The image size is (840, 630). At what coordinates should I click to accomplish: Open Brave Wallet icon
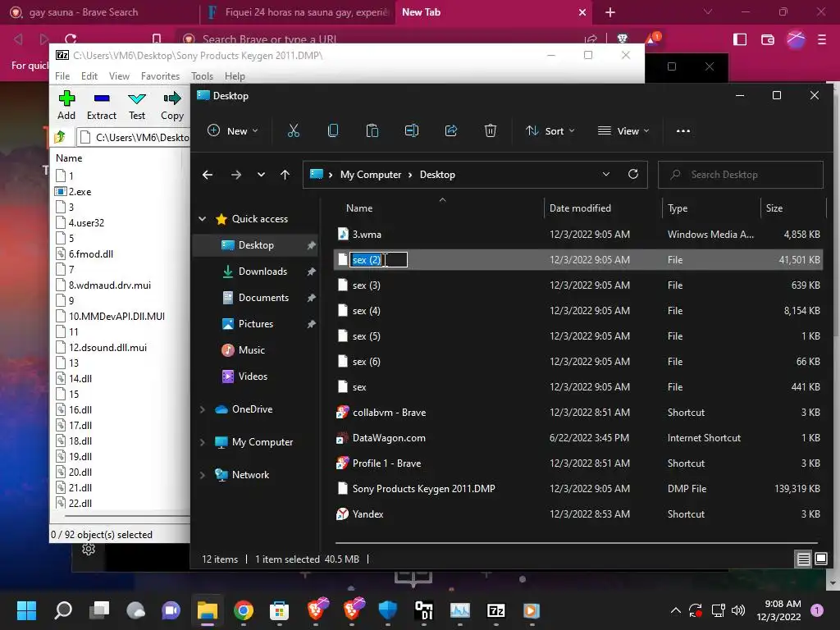[x=768, y=39]
